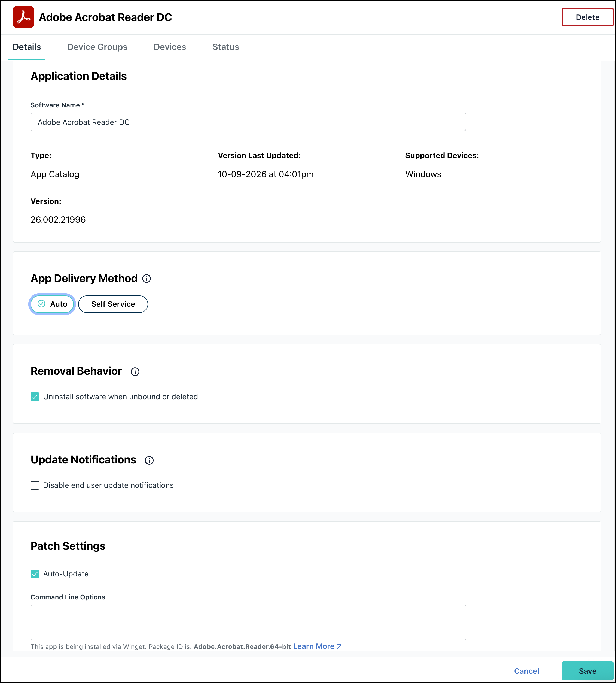Toggle Uninstall software when unbound checkbox

tap(35, 397)
